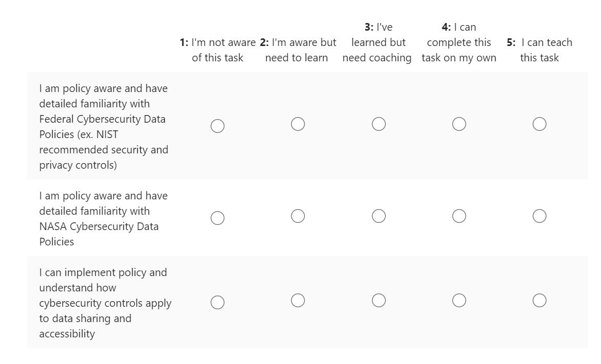
Task: Pick 'complete on my own' for NASA policies
Action: [x=459, y=216]
